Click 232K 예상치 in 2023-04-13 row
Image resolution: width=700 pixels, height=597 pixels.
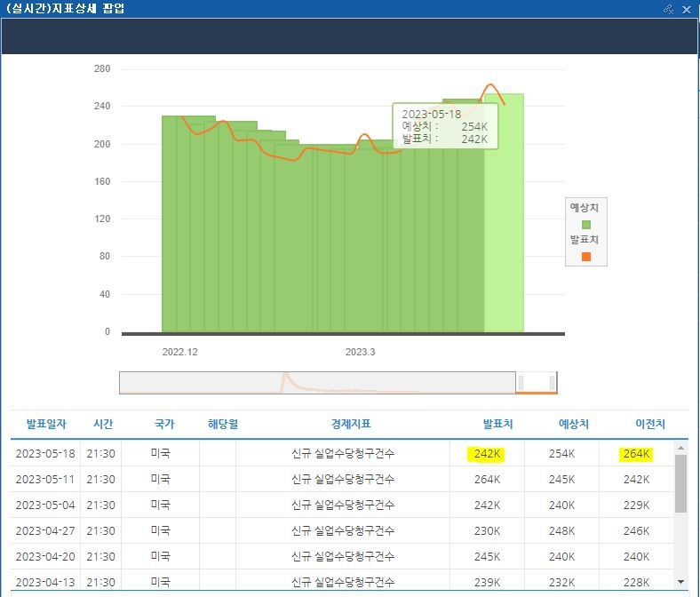tap(561, 582)
